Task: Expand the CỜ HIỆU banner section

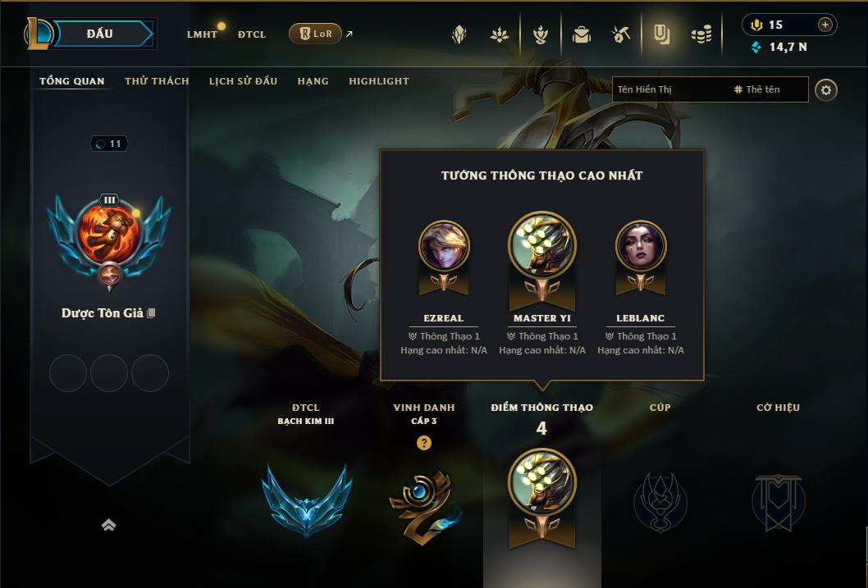Action: tap(778, 472)
